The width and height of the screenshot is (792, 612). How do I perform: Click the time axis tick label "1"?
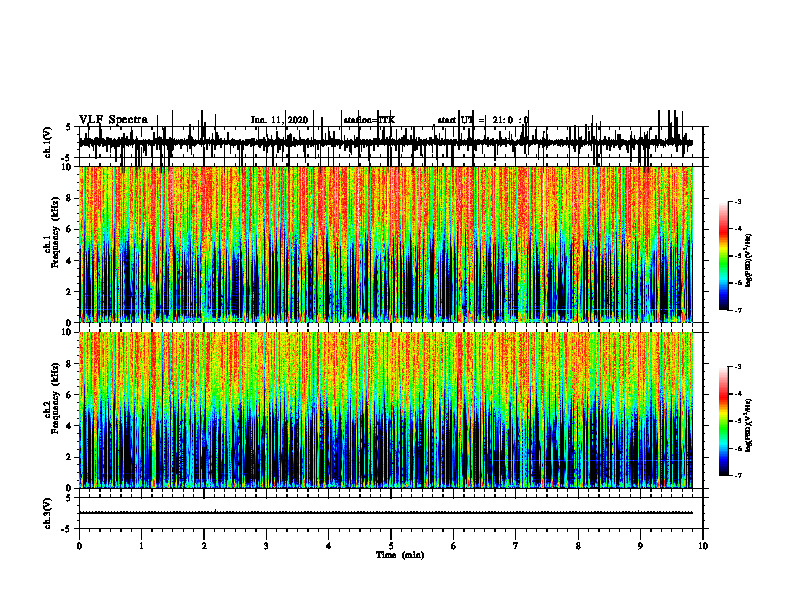[141, 546]
